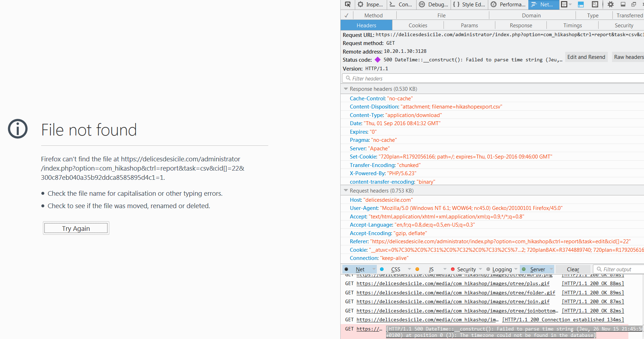Viewport: 644px width, 339px height.
Task: Switch to the Cookies tab
Action: click(418, 26)
